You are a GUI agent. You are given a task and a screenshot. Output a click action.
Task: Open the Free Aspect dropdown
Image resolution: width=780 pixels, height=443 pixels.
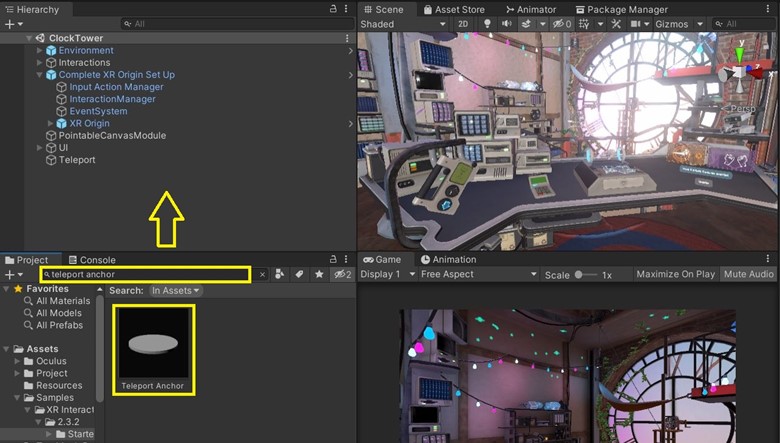(x=479, y=274)
